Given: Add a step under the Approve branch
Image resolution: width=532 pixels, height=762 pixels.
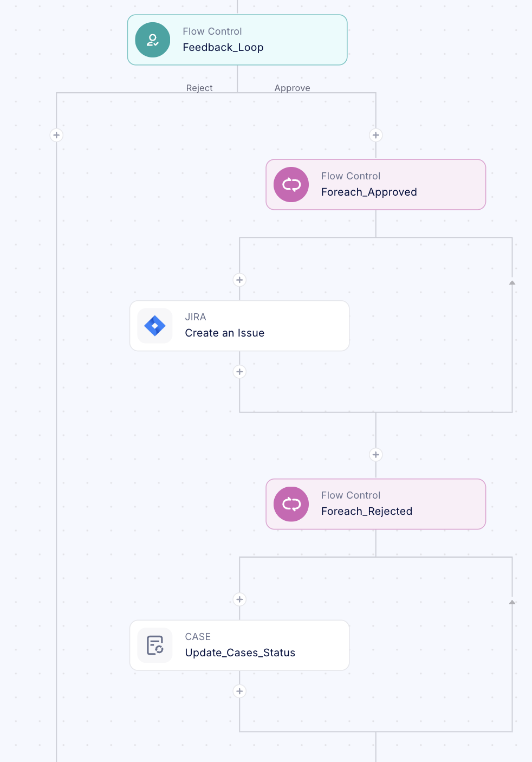Looking at the screenshot, I should coord(376,135).
